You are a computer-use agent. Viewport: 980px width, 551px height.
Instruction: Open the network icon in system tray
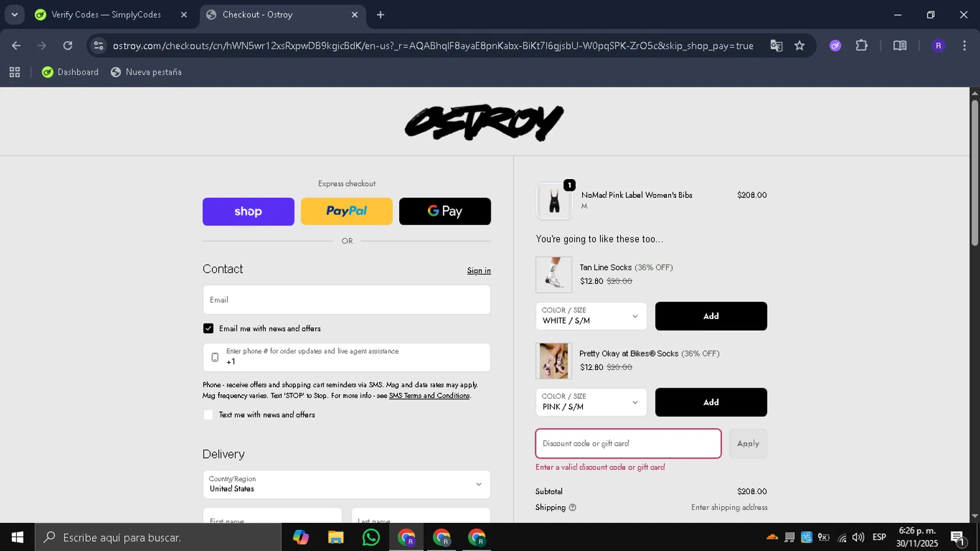841,537
